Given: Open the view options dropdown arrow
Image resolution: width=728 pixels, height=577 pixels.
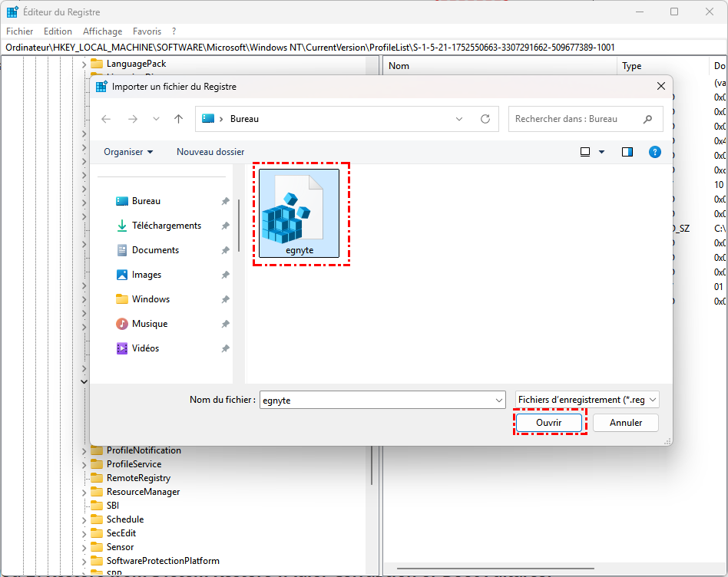Looking at the screenshot, I should tap(601, 152).
